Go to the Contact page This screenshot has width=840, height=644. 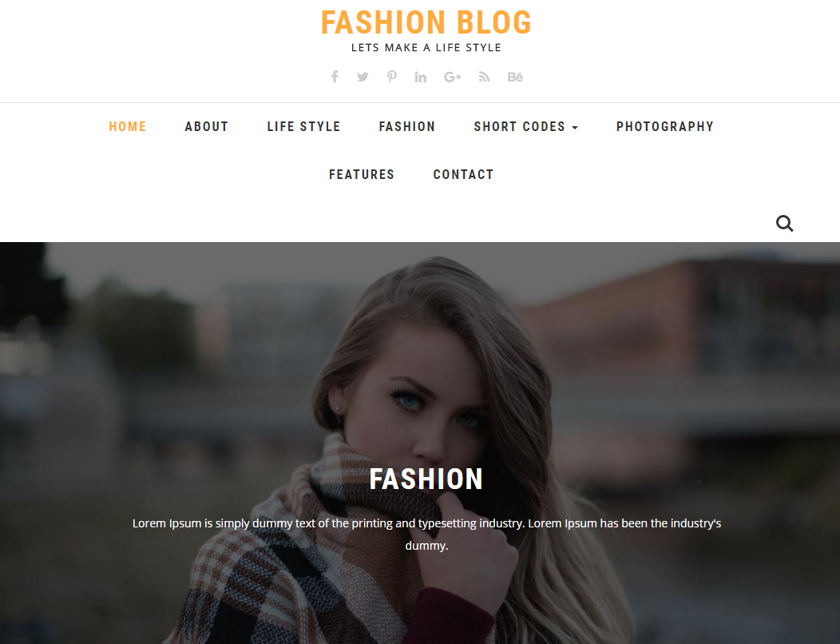(463, 175)
